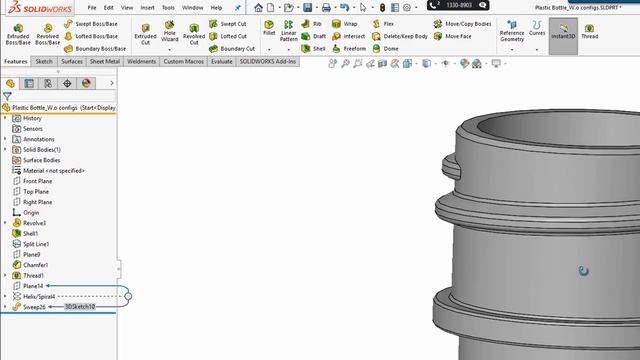Click the Wrap feature
This screenshot has width=640, height=360.
click(x=344, y=24)
